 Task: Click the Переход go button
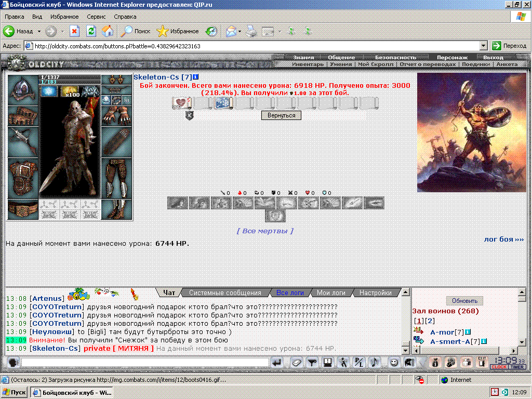[509, 46]
